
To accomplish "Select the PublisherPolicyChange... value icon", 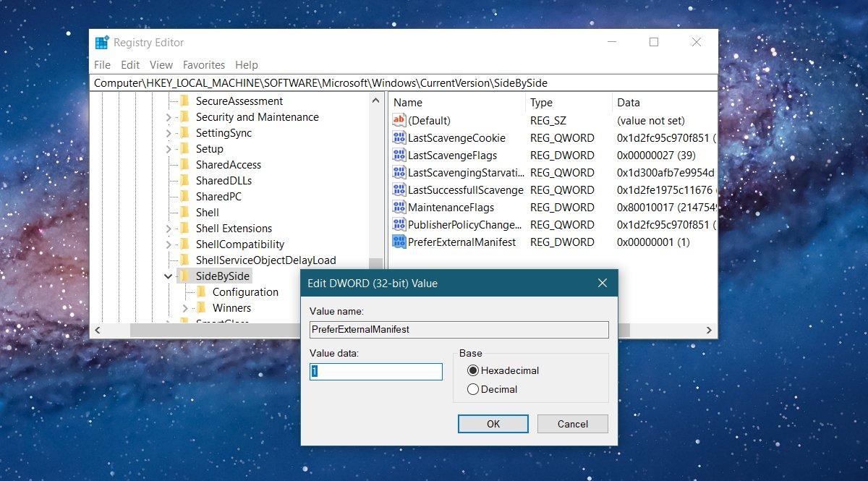I will click(399, 225).
